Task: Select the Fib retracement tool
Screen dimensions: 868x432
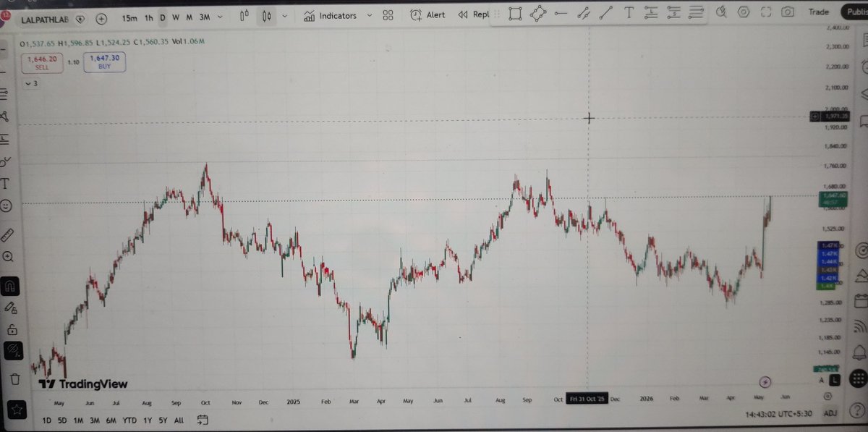Action: tap(697, 12)
